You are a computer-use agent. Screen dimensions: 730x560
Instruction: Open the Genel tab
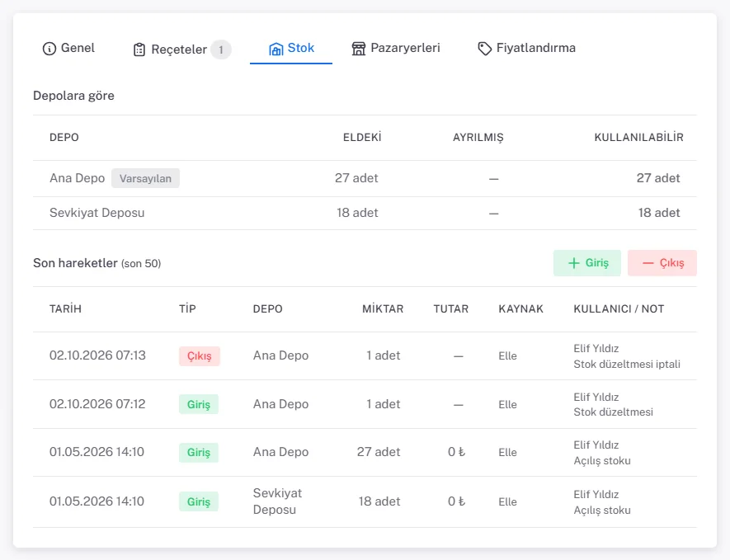[68, 49]
